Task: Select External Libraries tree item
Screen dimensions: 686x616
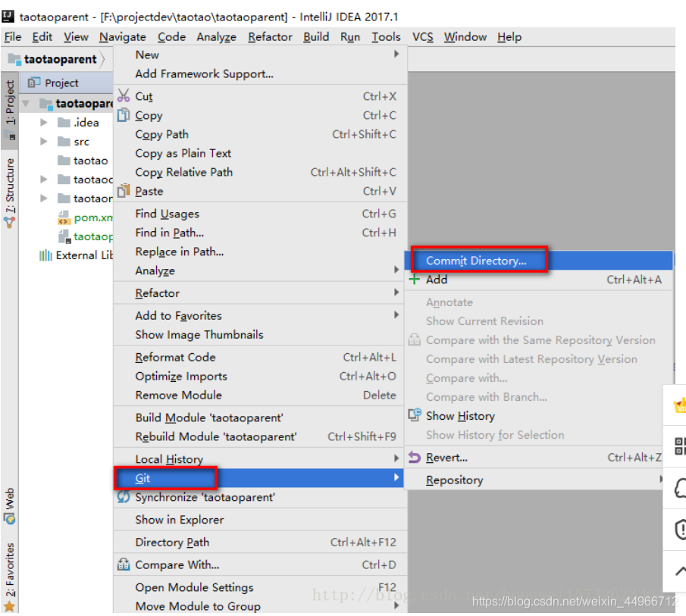Action: pos(76,255)
